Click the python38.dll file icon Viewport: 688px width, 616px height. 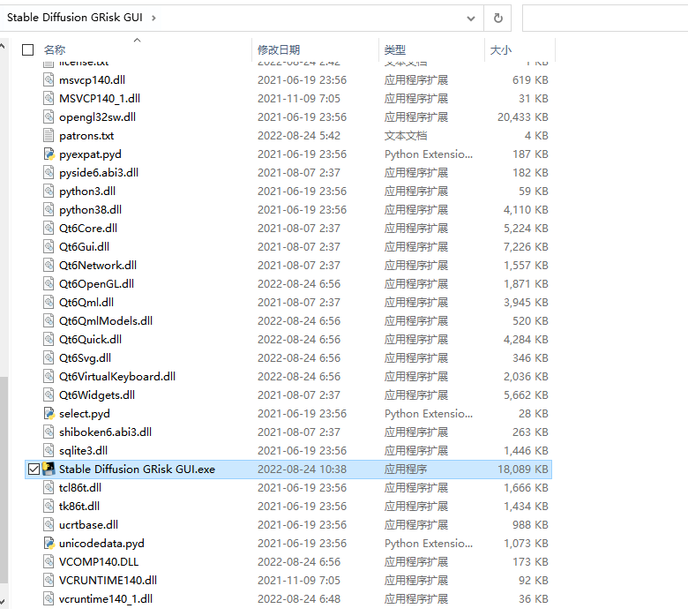(x=49, y=209)
